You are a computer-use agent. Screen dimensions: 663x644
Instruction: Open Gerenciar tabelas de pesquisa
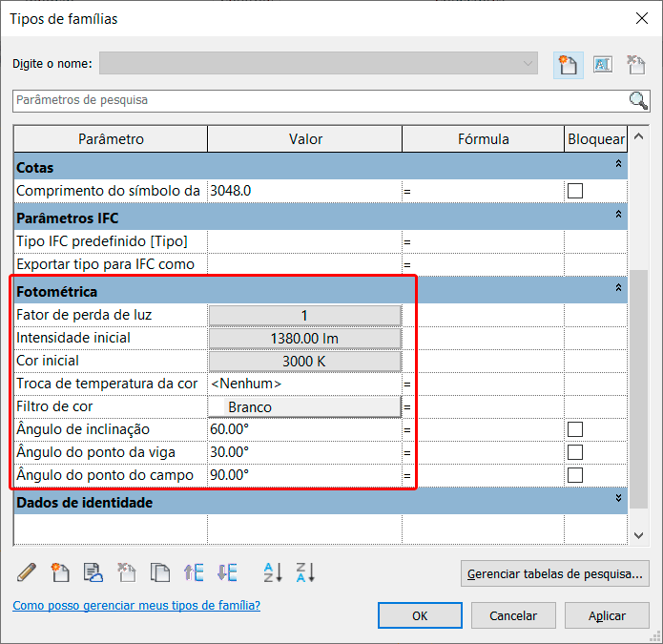click(x=555, y=573)
